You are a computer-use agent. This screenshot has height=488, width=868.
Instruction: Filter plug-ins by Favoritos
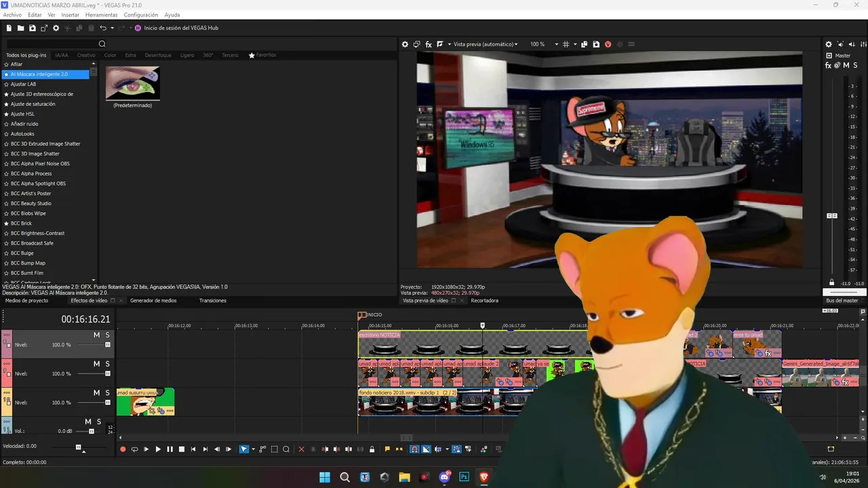coord(262,55)
